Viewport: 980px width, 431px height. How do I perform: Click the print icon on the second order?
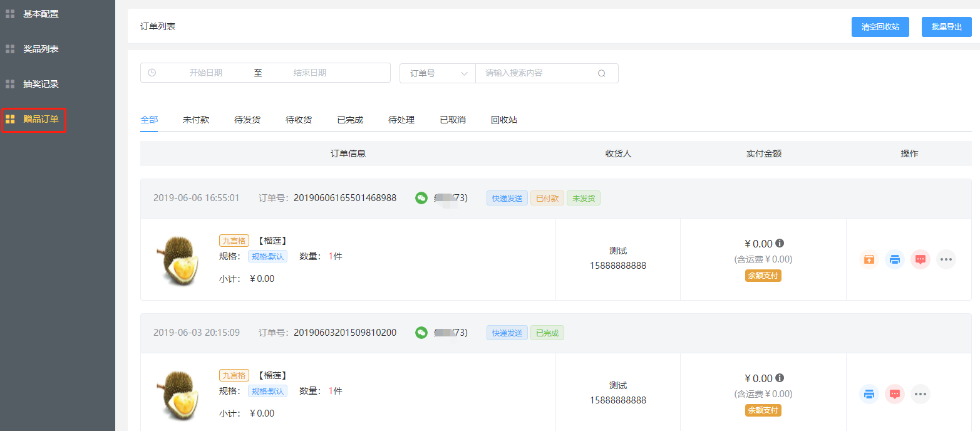coord(869,394)
